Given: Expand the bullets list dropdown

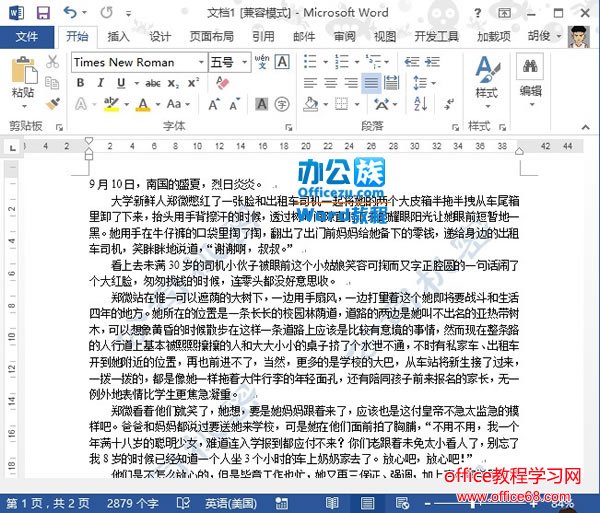Looking at the screenshot, I should pyautogui.click(x=326, y=62).
